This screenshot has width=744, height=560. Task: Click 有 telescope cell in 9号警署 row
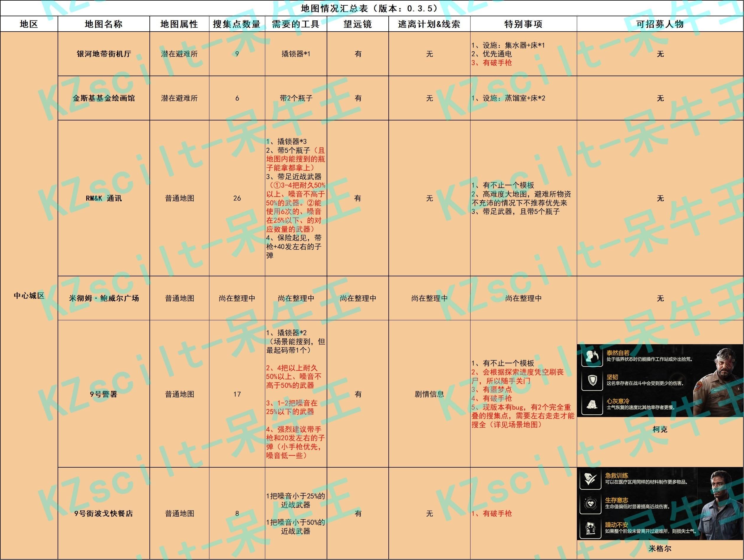tap(358, 394)
